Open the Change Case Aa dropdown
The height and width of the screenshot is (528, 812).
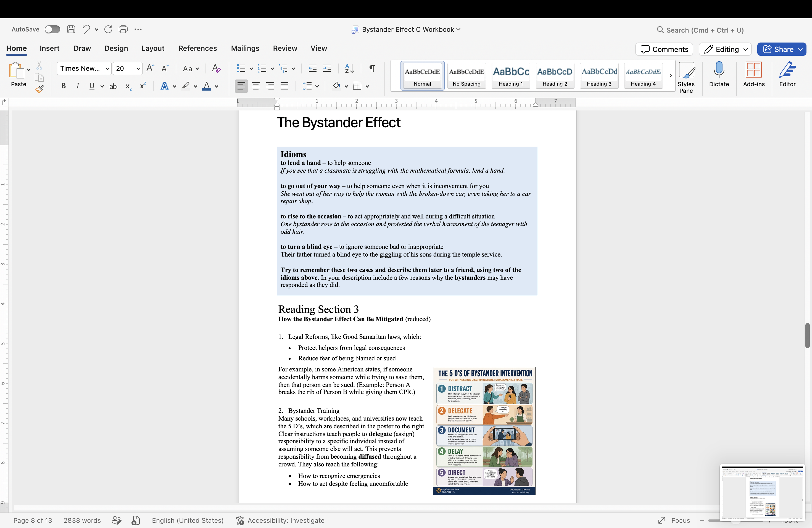191,68
